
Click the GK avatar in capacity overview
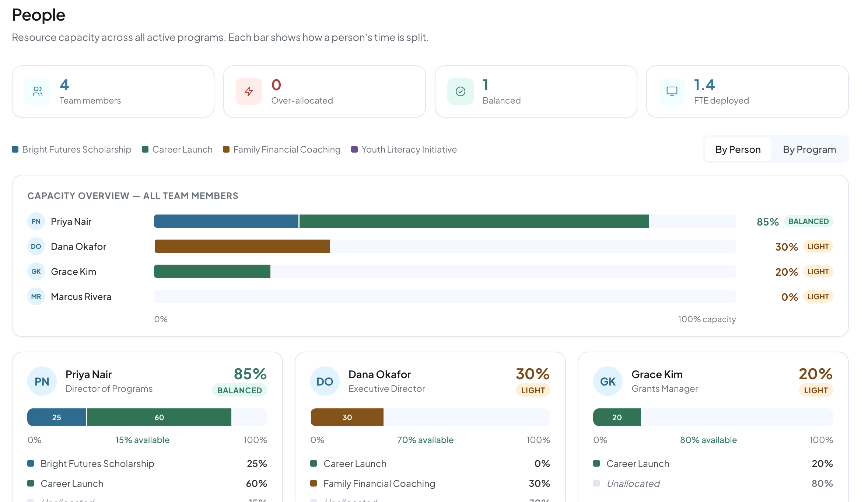click(x=36, y=271)
